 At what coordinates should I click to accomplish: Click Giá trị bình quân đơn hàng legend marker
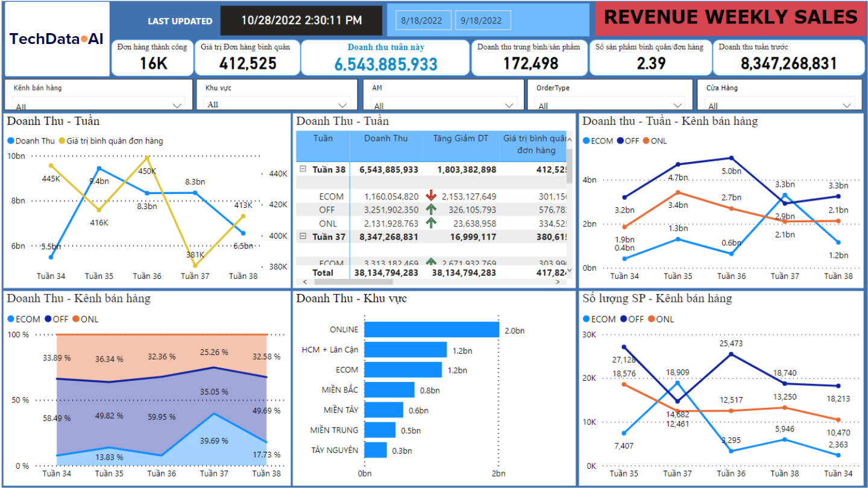[x=61, y=141]
